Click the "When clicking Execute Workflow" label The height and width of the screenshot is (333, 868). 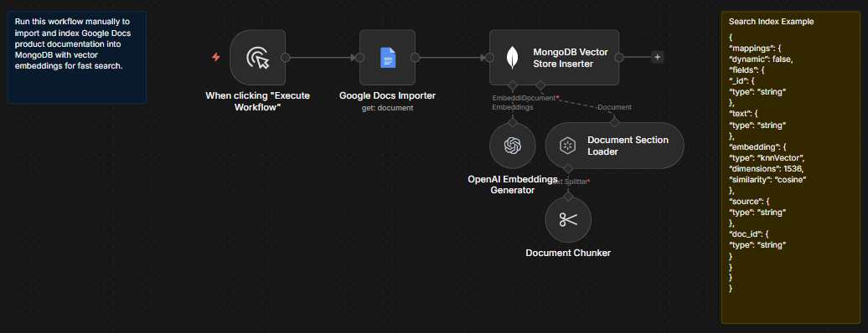click(257, 101)
